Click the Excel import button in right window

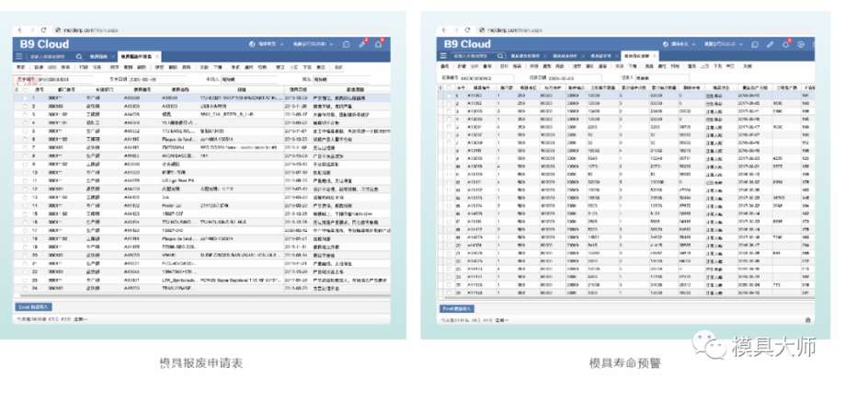(x=458, y=308)
